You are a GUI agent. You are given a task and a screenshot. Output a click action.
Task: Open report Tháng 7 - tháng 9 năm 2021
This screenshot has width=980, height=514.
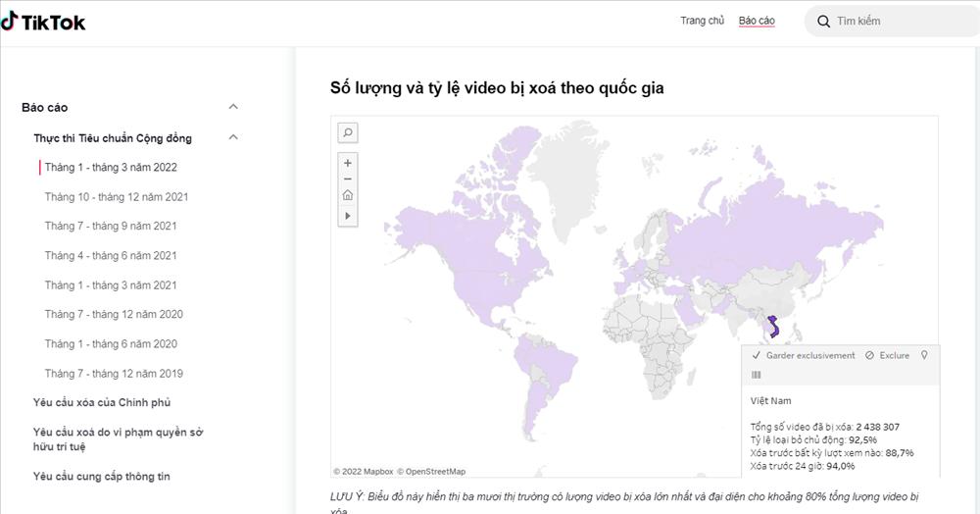111,226
